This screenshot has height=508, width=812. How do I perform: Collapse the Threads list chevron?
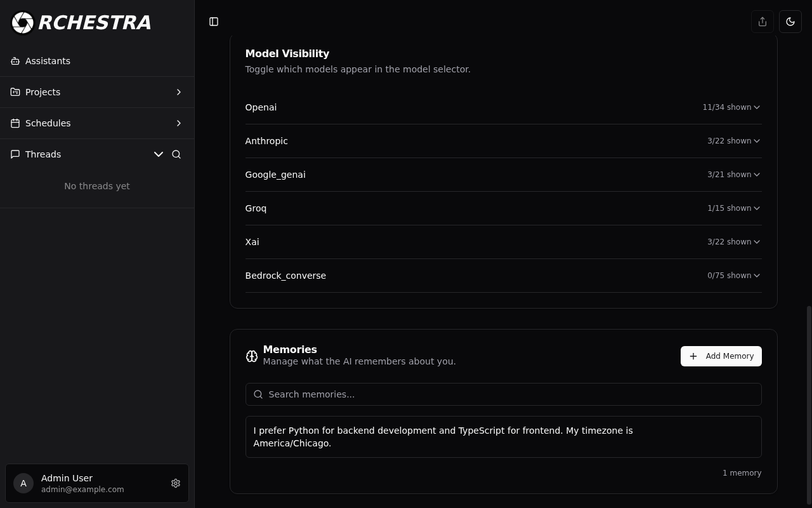tap(159, 154)
